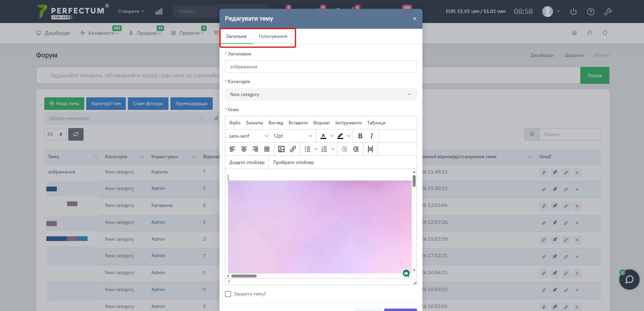644x311 pixels.
Task: Increase indent in the editor toolbar
Action: (x=356, y=149)
